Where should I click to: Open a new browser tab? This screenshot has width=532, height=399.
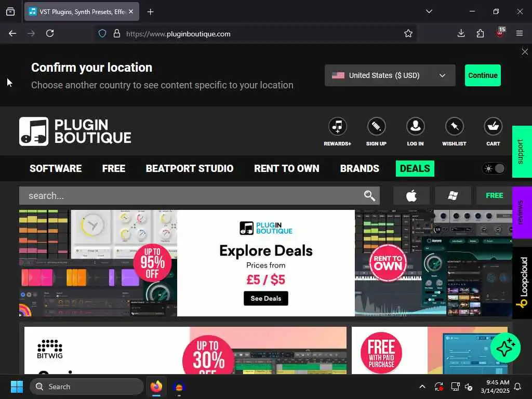(150, 12)
